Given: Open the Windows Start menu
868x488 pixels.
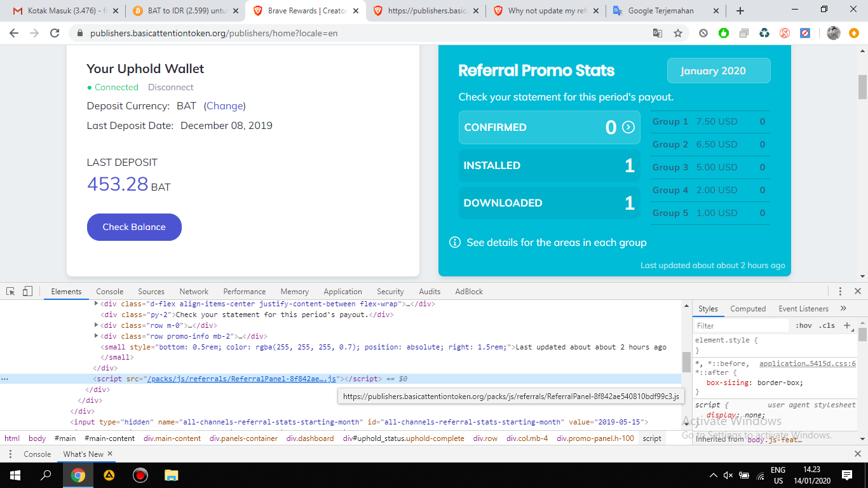Looking at the screenshot, I should pos(15,475).
